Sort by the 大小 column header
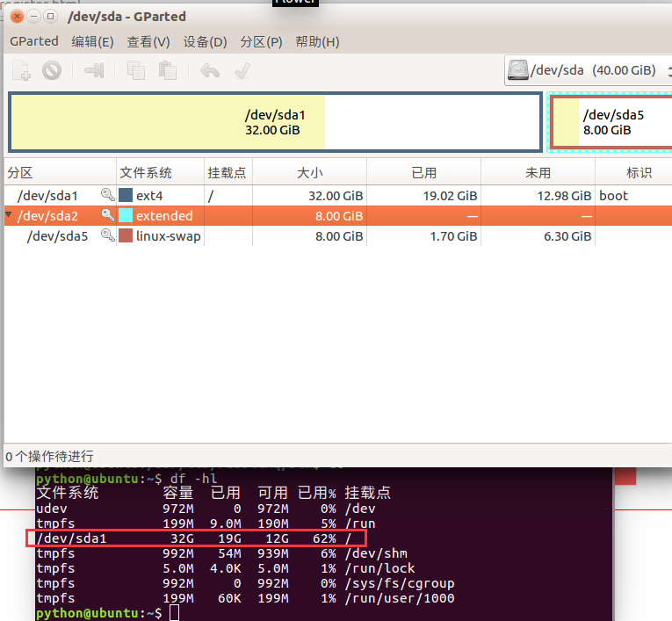672x621 pixels. pos(309,172)
